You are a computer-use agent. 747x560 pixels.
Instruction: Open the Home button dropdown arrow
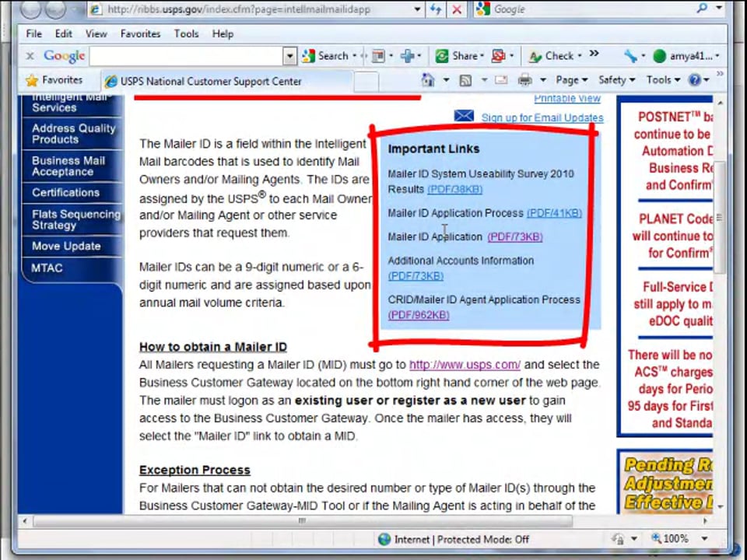tap(447, 80)
